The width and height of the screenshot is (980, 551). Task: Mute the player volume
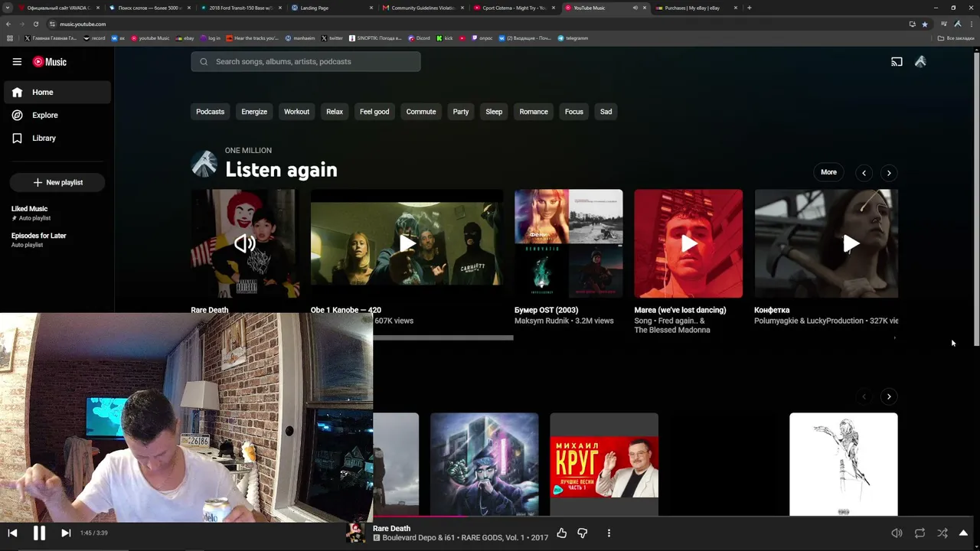tap(897, 533)
